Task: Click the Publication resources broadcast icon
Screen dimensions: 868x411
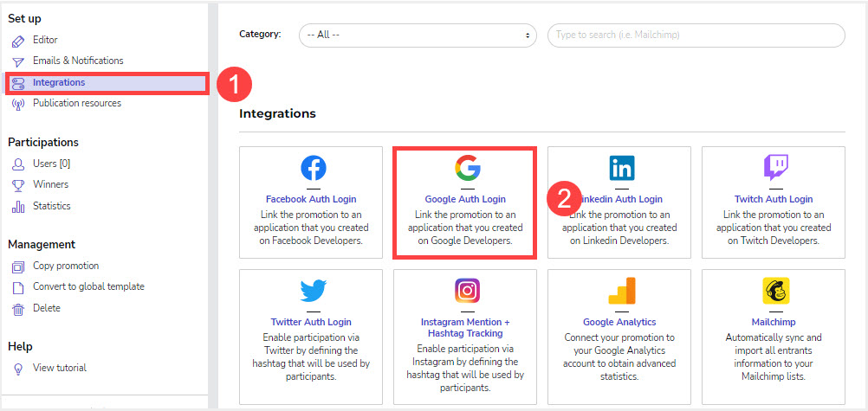Action: 18,104
